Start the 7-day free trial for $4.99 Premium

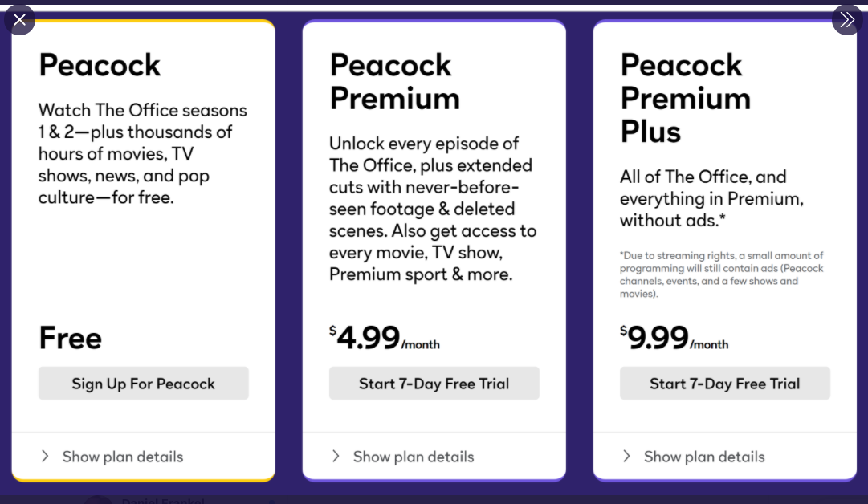point(434,384)
